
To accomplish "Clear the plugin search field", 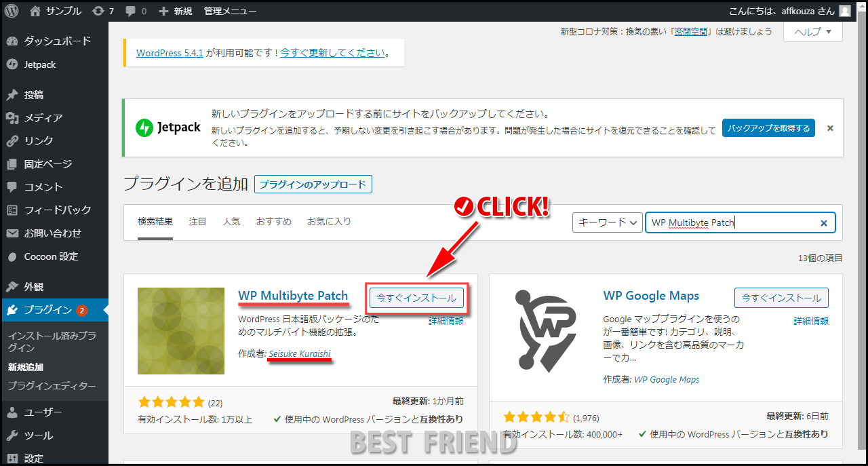I will [x=824, y=222].
